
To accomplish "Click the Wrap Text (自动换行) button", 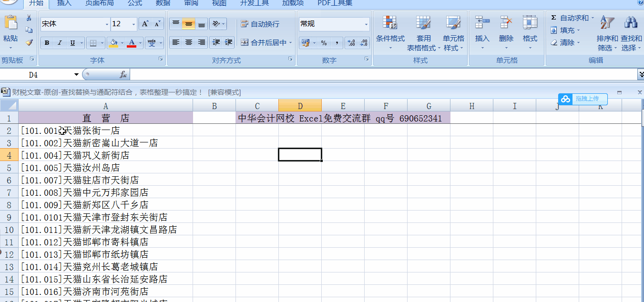I will (x=260, y=24).
